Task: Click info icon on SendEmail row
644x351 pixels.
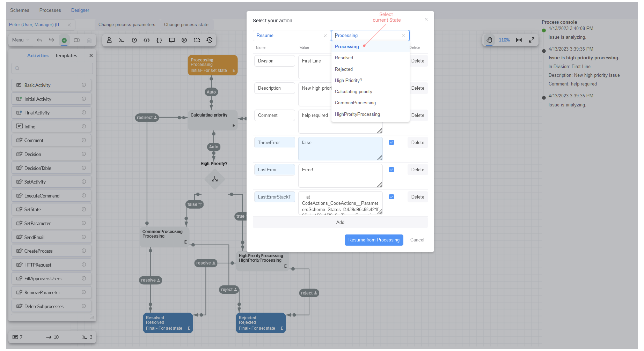Action: click(84, 237)
